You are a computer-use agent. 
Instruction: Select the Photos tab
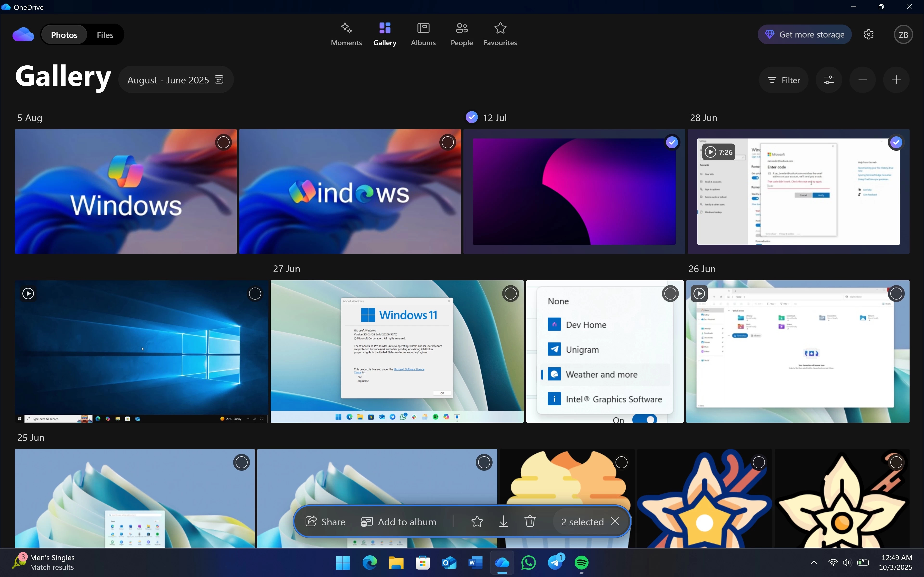pos(64,35)
